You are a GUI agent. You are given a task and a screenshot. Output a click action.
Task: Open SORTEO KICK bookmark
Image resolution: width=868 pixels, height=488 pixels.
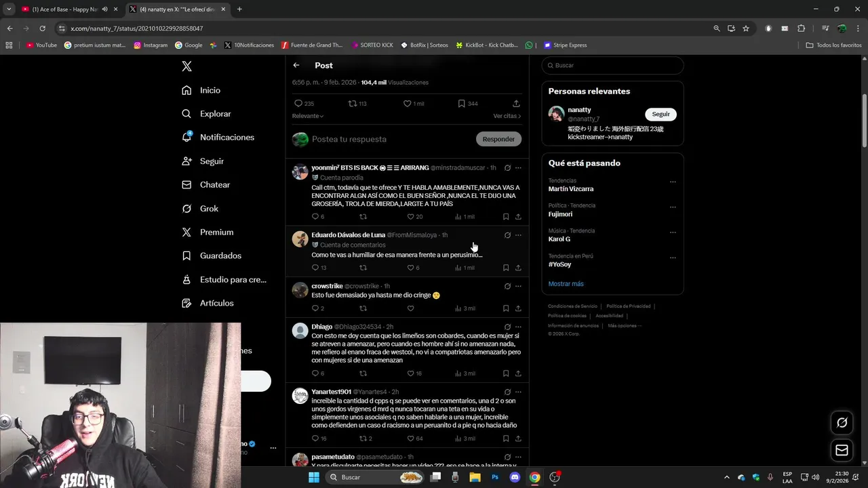pos(372,45)
